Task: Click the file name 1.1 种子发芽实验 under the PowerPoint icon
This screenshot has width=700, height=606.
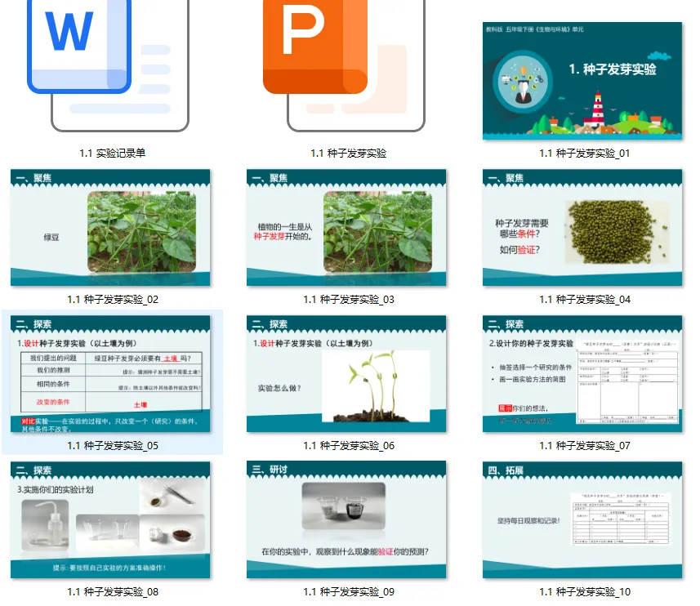Action: (349, 153)
